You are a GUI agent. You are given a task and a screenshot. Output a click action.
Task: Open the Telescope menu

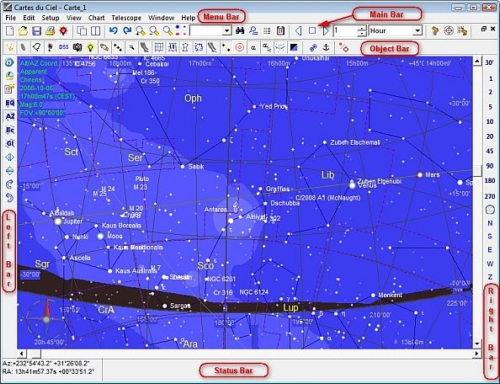click(126, 18)
